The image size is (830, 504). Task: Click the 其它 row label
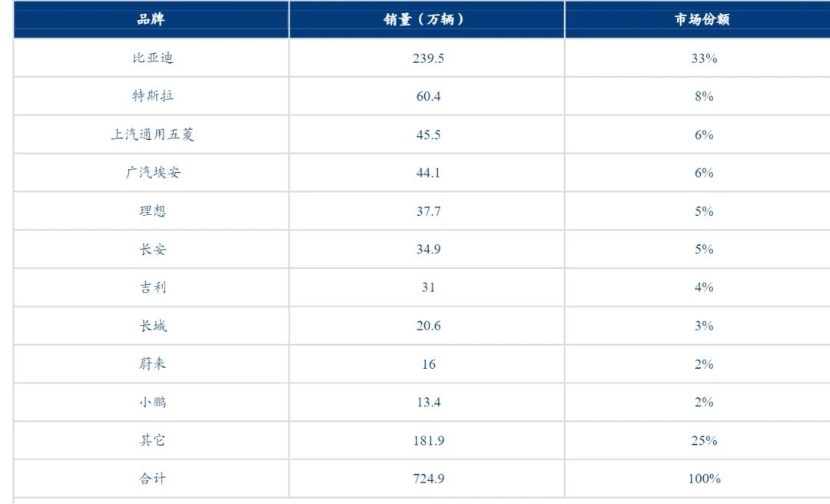click(x=152, y=440)
